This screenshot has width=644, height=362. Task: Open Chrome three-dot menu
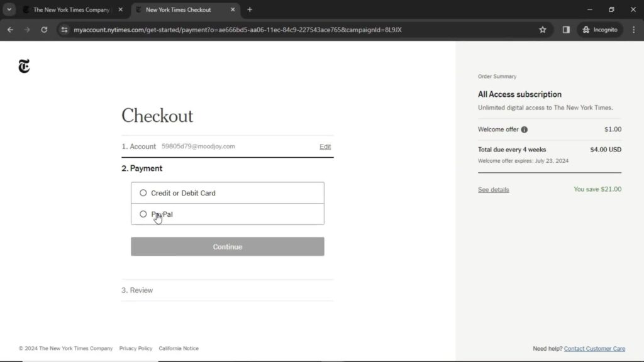pos(634,30)
